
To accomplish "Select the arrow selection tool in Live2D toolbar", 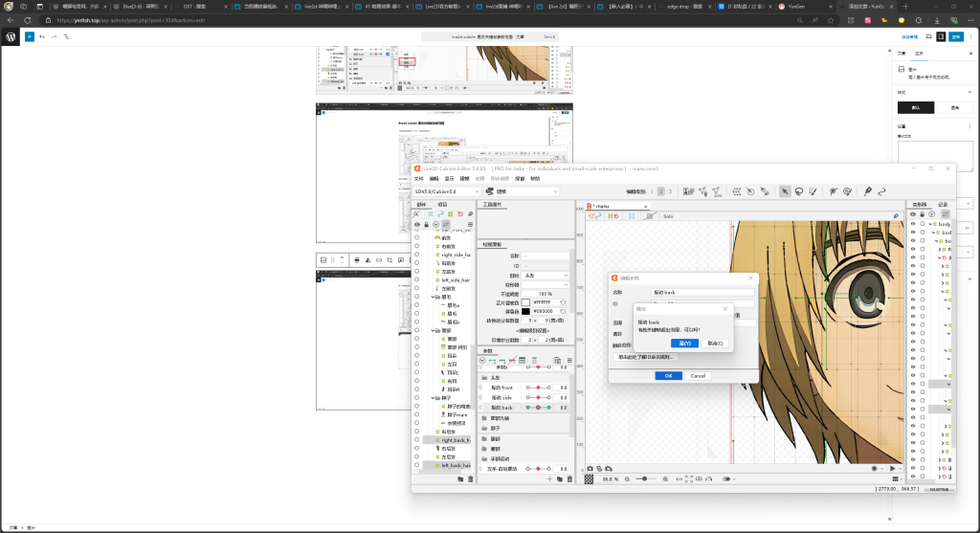I will pyautogui.click(x=785, y=191).
